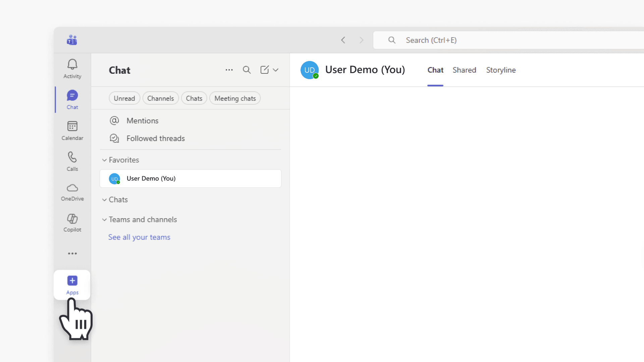Open the Activity feed
The width and height of the screenshot is (644, 362).
pyautogui.click(x=72, y=68)
